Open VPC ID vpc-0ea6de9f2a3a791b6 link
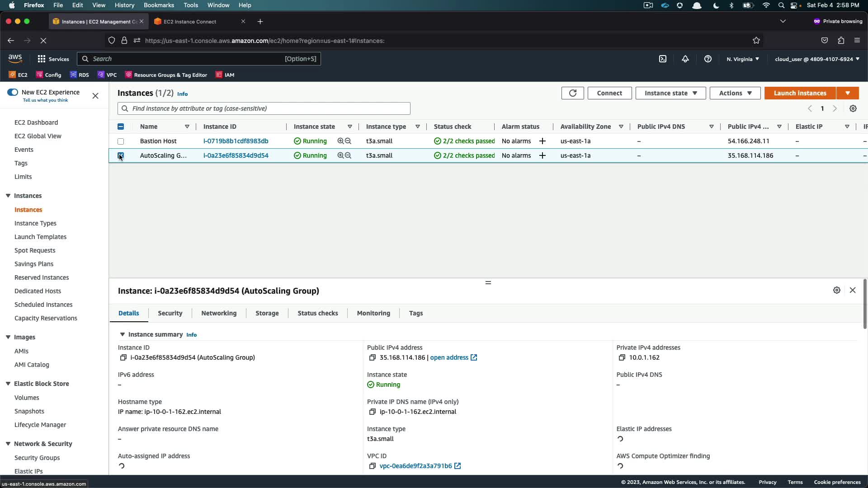868x488 pixels. click(x=415, y=466)
